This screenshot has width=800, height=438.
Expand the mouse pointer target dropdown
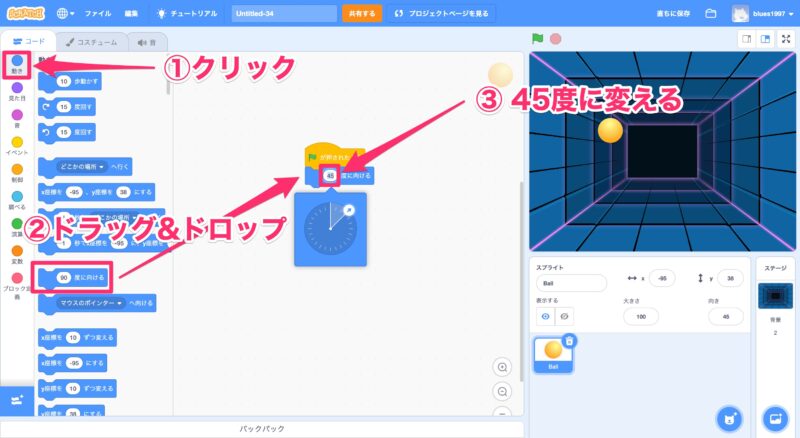click(117, 301)
